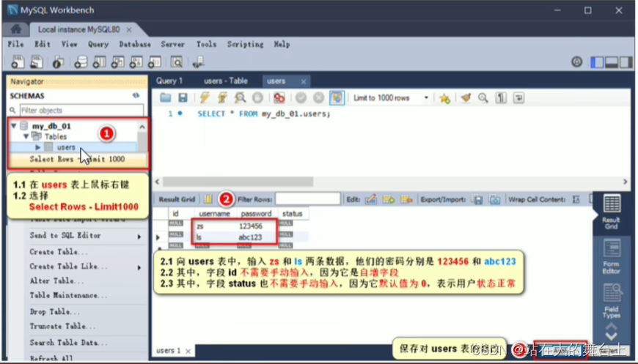
Task: Collapse the Tables tree node
Action: pyautogui.click(x=26, y=136)
